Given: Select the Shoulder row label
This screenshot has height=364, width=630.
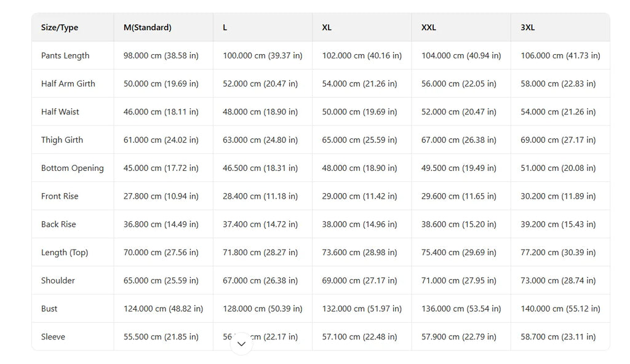Looking at the screenshot, I should click(58, 280).
